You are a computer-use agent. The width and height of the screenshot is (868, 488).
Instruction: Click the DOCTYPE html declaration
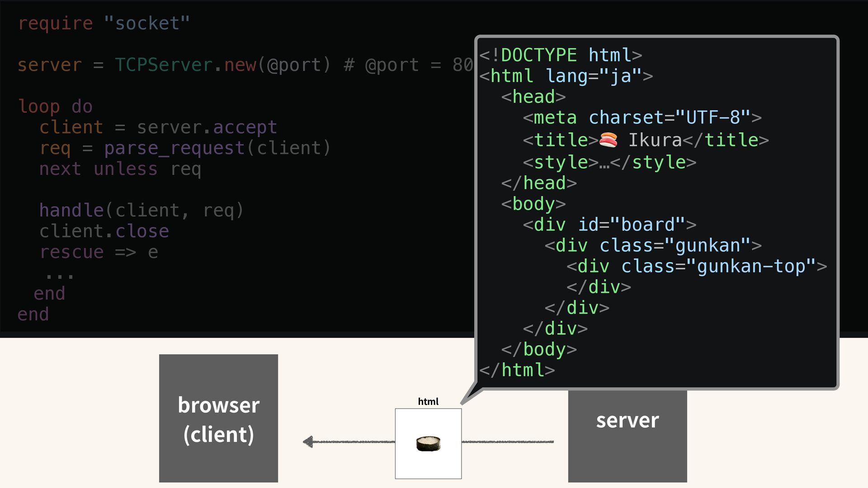tap(561, 55)
